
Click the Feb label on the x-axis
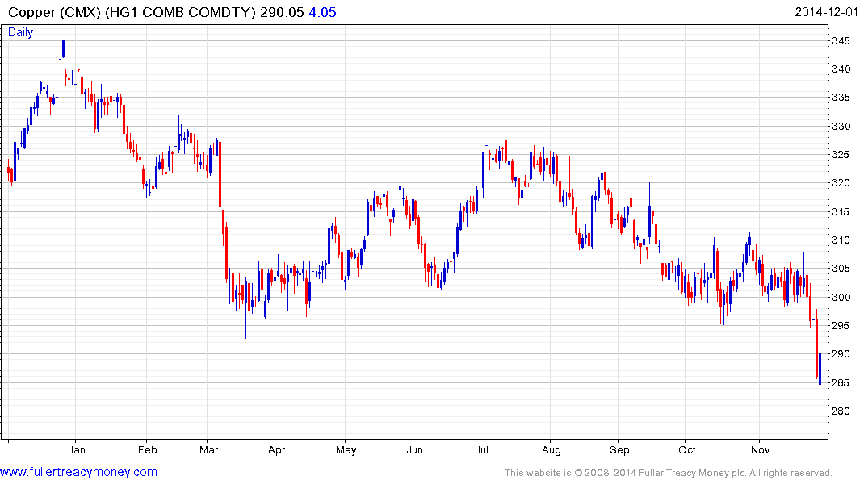click(x=147, y=449)
